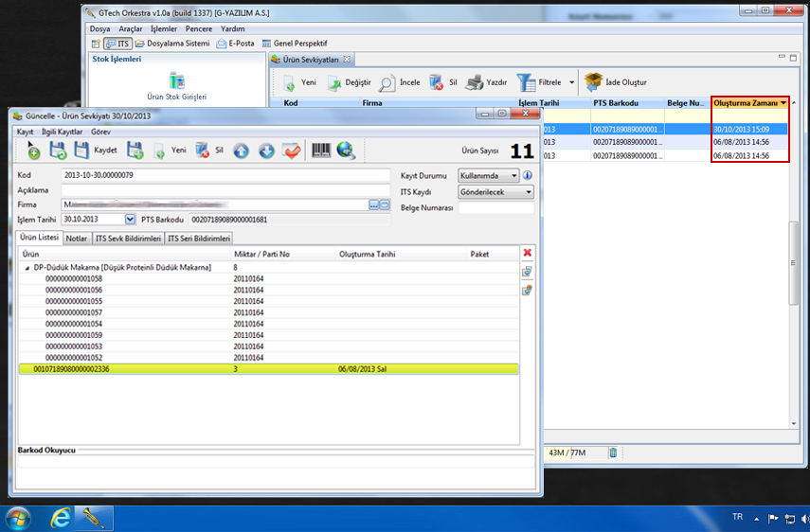Click İncele in main window toolbar
810x532 pixels.
(400, 82)
